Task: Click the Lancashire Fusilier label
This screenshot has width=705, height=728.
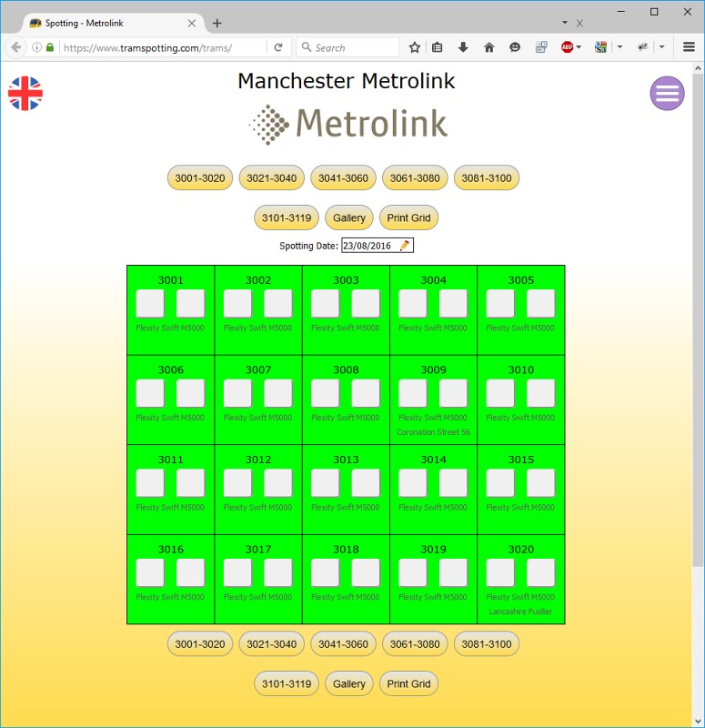Action: 520,612
